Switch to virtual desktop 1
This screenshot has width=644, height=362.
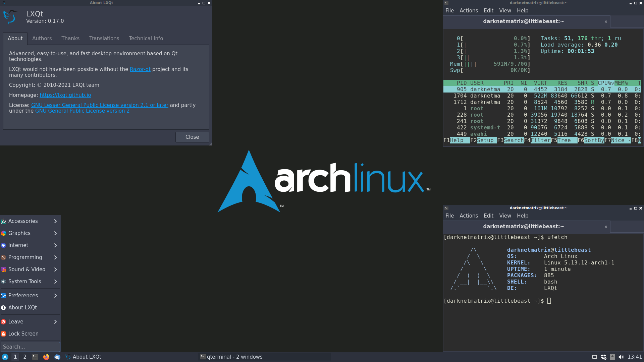click(x=15, y=357)
